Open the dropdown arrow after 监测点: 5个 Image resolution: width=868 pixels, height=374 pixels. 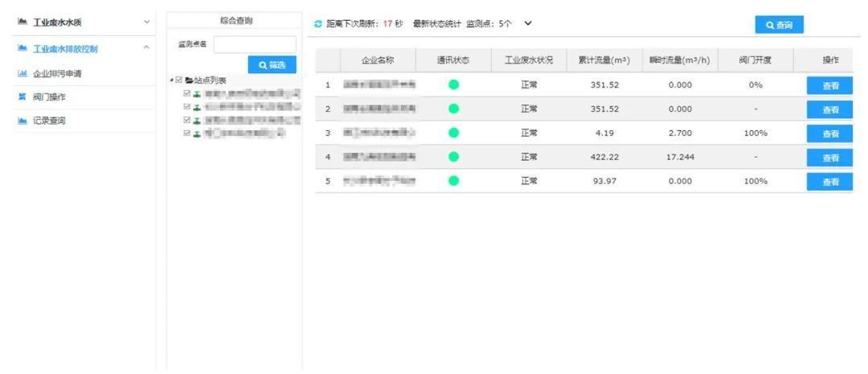(528, 24)
